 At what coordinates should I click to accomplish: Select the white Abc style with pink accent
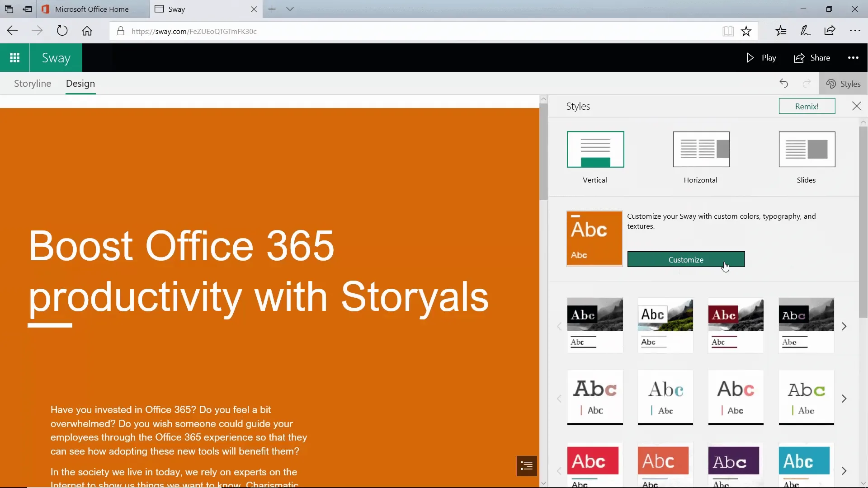(595, 398)
